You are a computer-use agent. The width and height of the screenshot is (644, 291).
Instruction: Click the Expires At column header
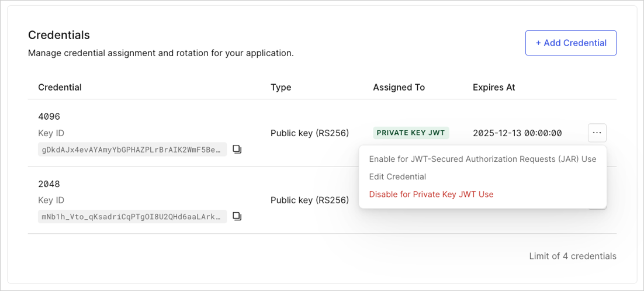(x=494, y=87)
